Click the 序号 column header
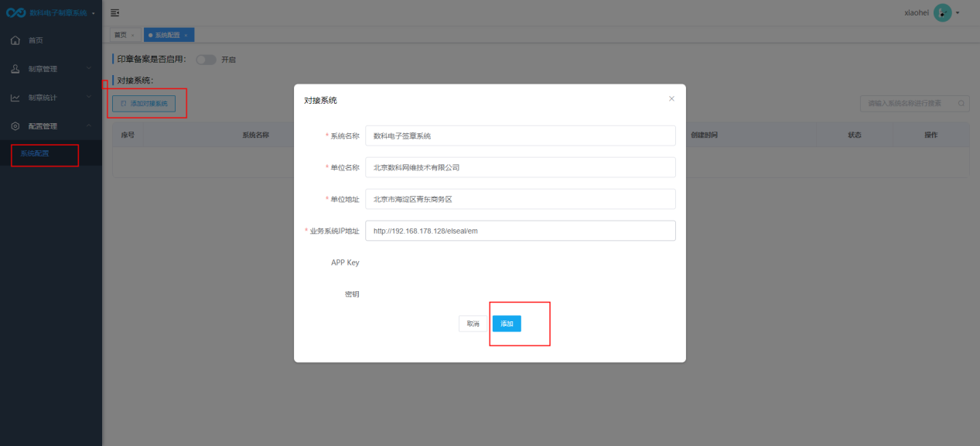Image resolution: width=980 pixels, height=446 pixels. pos(128,135)
